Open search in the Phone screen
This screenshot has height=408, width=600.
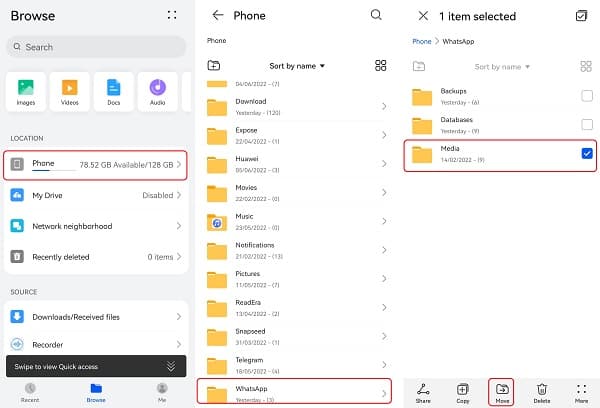click(x=376, y=15)
